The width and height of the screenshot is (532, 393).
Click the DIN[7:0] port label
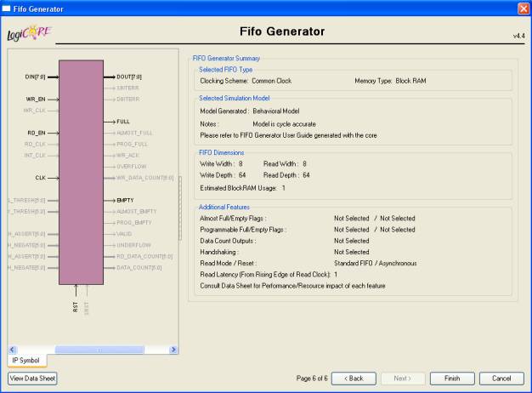tap(36, 77)
